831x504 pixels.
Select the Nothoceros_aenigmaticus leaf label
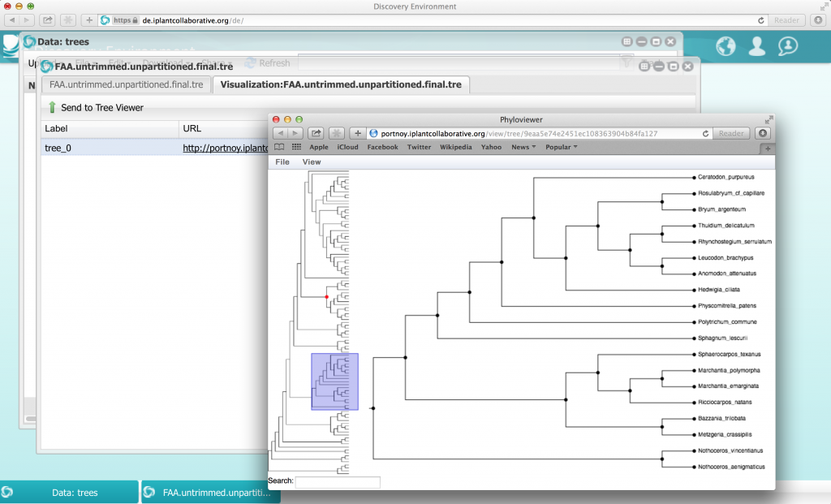[x=731, y=467]
